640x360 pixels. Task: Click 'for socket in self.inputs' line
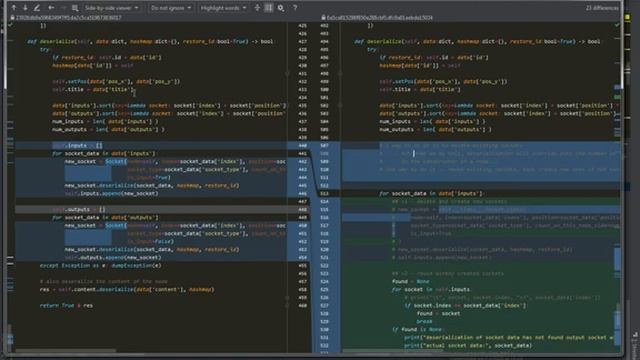click(x=431, y=289)
